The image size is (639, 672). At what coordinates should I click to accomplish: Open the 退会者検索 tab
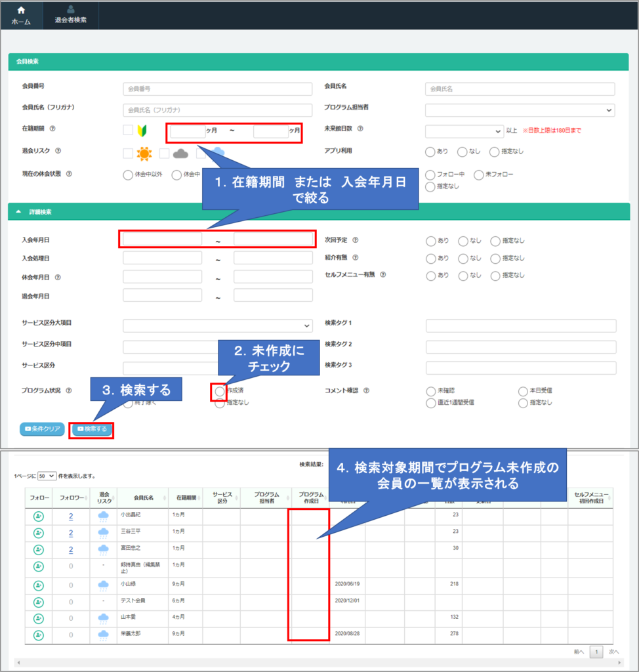point(71,14)
